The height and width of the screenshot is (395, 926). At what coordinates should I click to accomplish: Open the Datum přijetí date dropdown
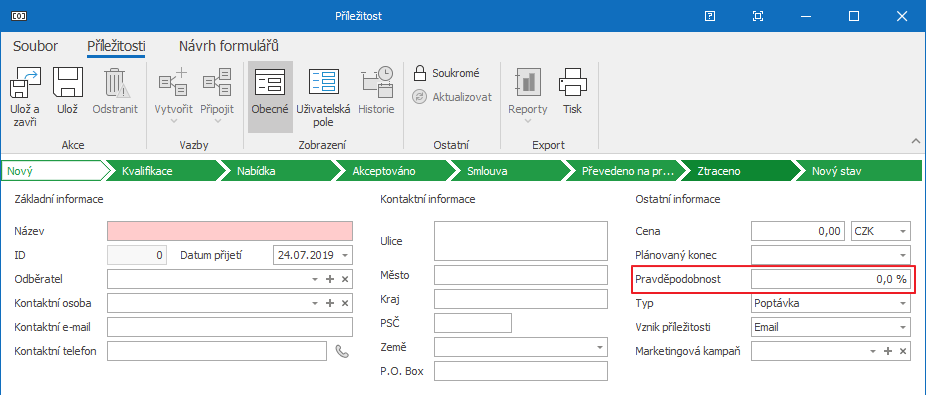click(x=345, y=256)
